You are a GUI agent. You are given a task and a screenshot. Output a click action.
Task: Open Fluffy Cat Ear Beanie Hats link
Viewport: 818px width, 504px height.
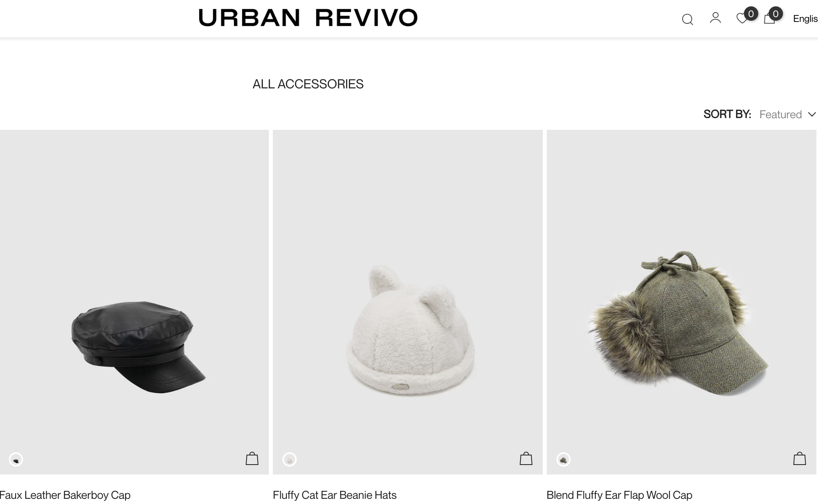335,495
